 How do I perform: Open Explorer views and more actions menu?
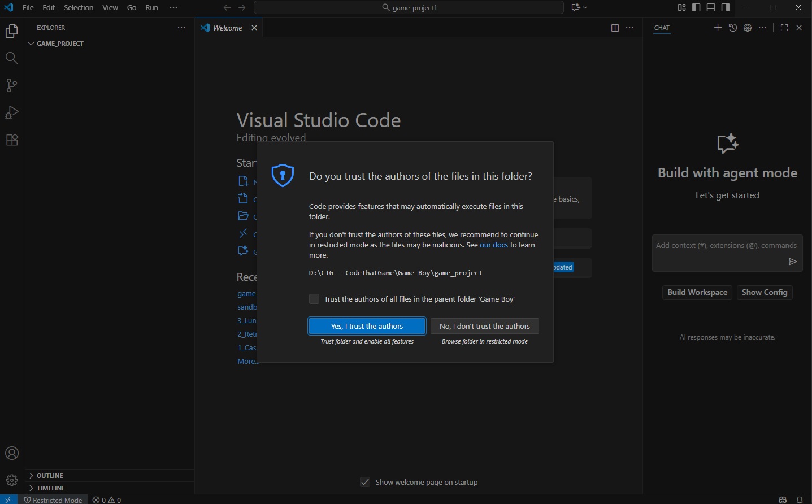pyautogui.click(x=181, y=28)
